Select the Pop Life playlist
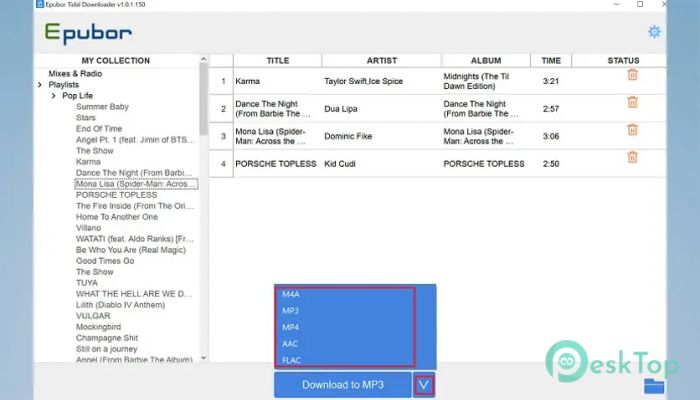The height and width of the screenshot is (400, 700). (x=77, y=96)
